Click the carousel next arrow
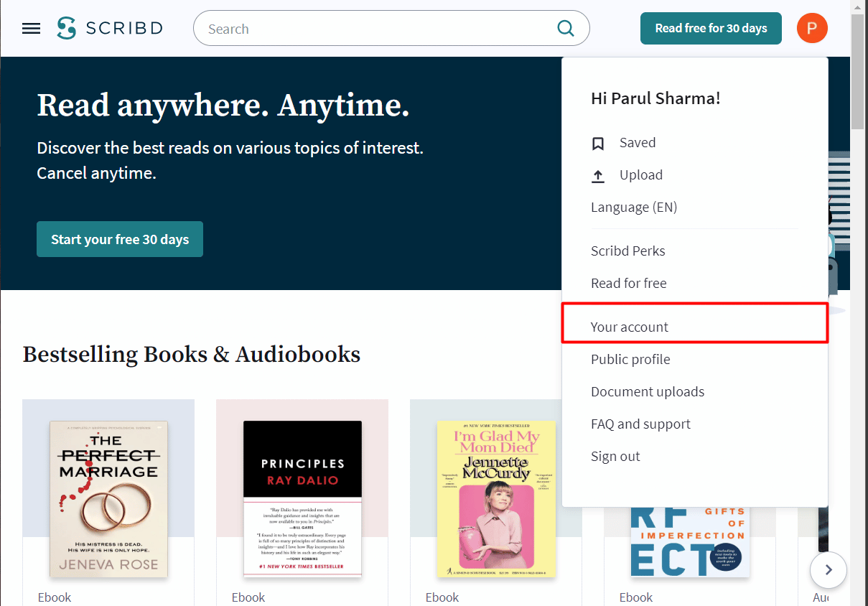This screenshot has width=868, height=606. tap(828, 569)
